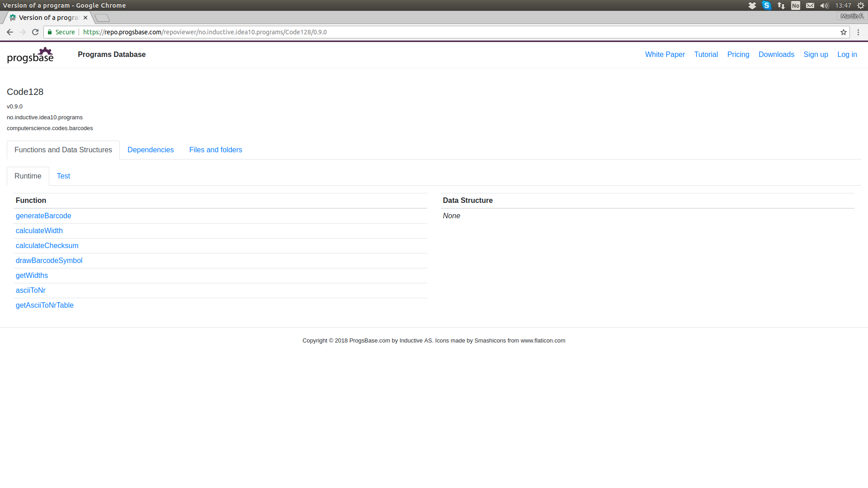Click the Code128 title

(x=25, y=92)
